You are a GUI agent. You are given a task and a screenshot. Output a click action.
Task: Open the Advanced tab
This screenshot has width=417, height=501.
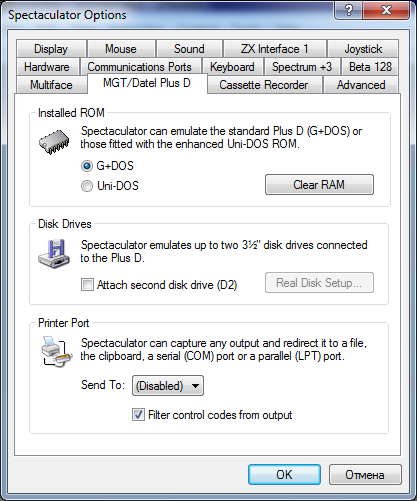click(x=361, y=85)
